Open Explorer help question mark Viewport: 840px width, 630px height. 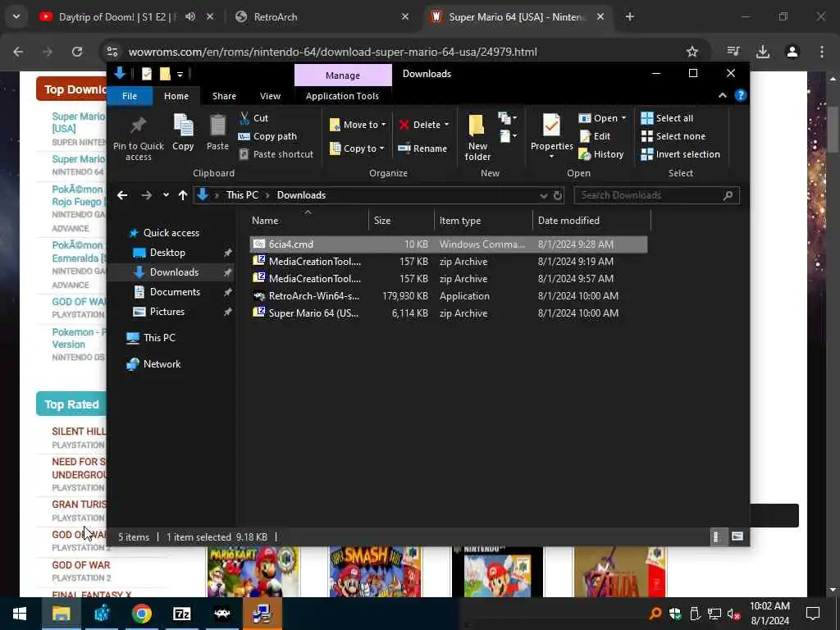[x=741, y=95]
